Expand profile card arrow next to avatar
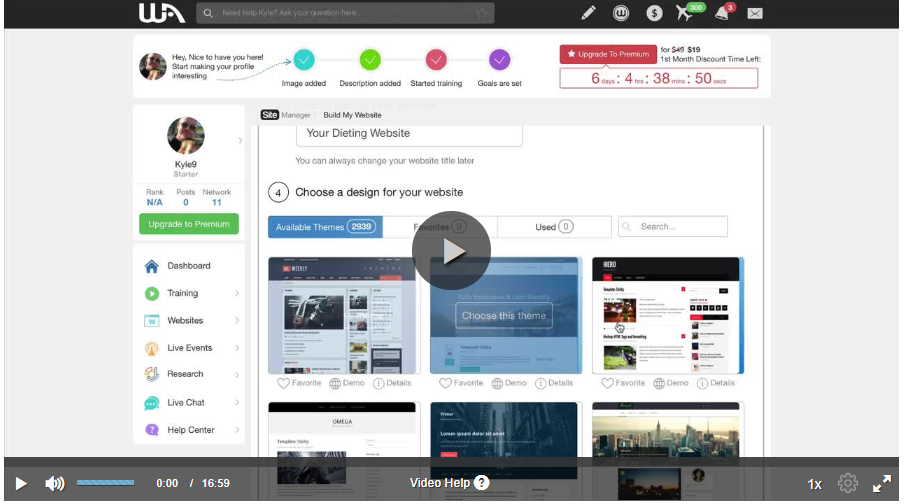Viewport: 907px width, 504px height. tap(240, 141)
